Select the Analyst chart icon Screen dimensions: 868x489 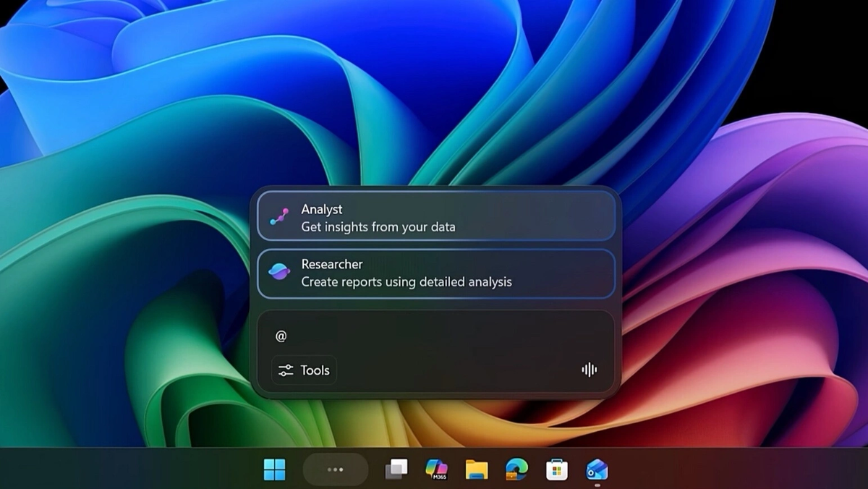279,216
